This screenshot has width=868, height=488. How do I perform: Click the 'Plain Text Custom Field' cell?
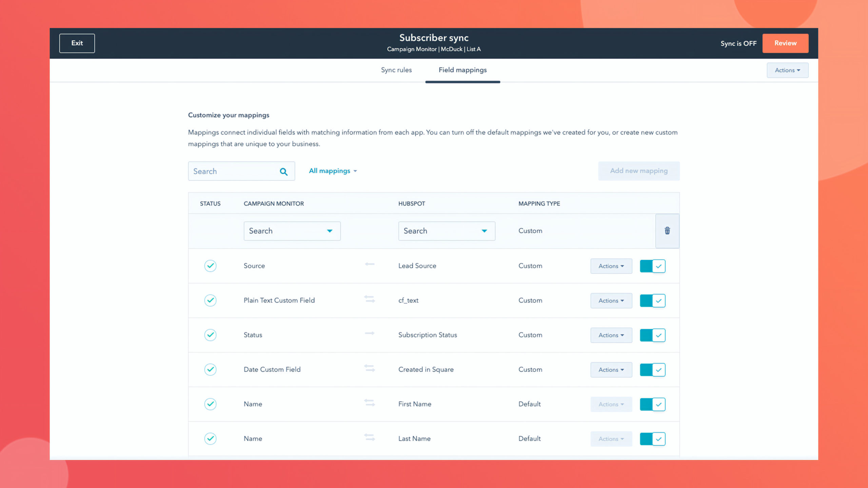279,301
